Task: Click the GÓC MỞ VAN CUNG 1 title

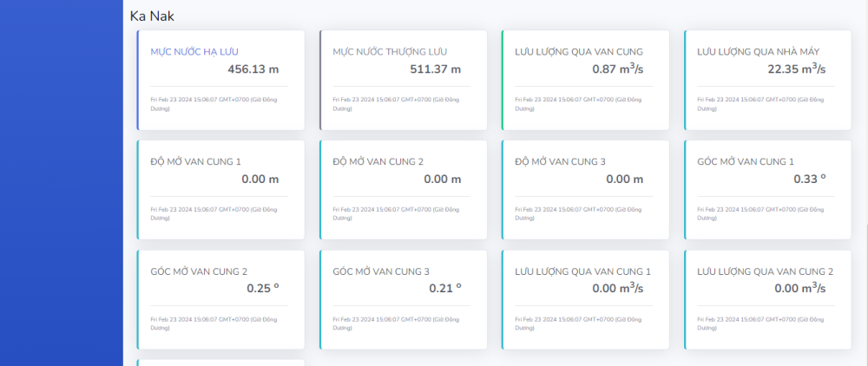Action: pos(746,161)
